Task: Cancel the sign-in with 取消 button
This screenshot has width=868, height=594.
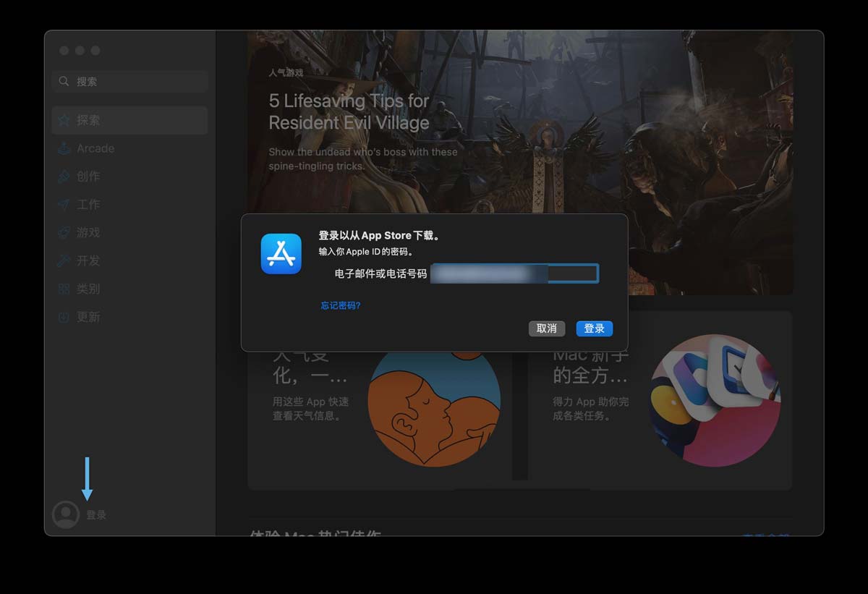Action: [546, 328]
